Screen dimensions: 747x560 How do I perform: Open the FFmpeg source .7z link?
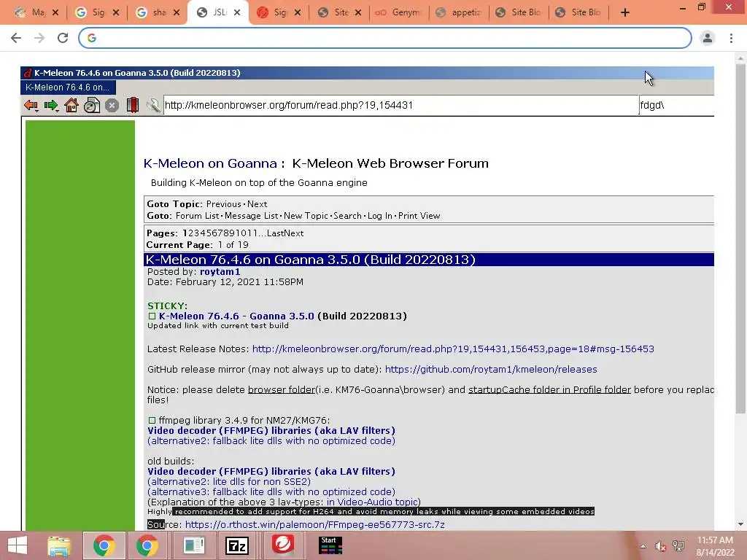pos(315,525)
